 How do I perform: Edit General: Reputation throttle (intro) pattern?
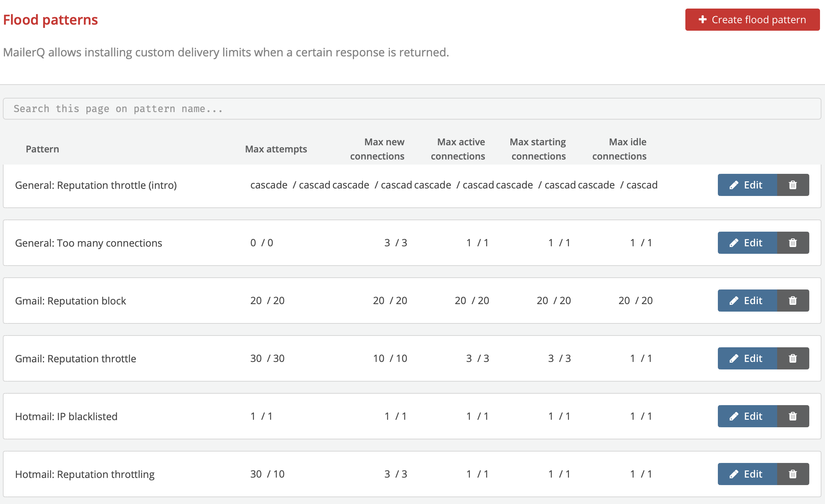747,185
